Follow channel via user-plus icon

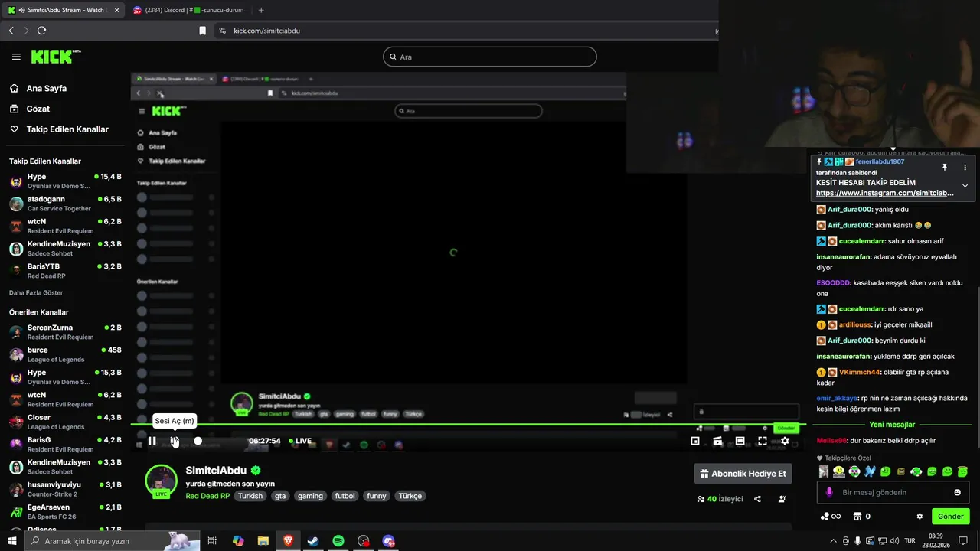[782, 499]
